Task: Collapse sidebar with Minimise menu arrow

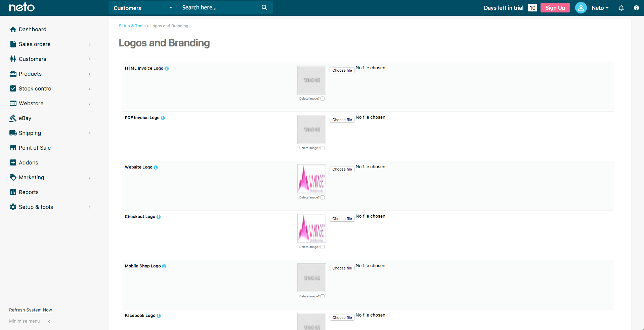Action: click(x=49, y=322)
